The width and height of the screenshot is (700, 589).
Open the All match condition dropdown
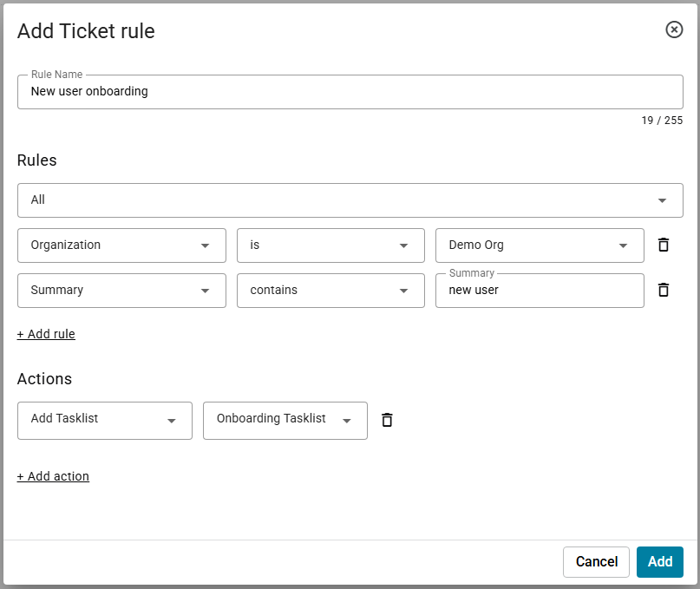tap(350, 200)
